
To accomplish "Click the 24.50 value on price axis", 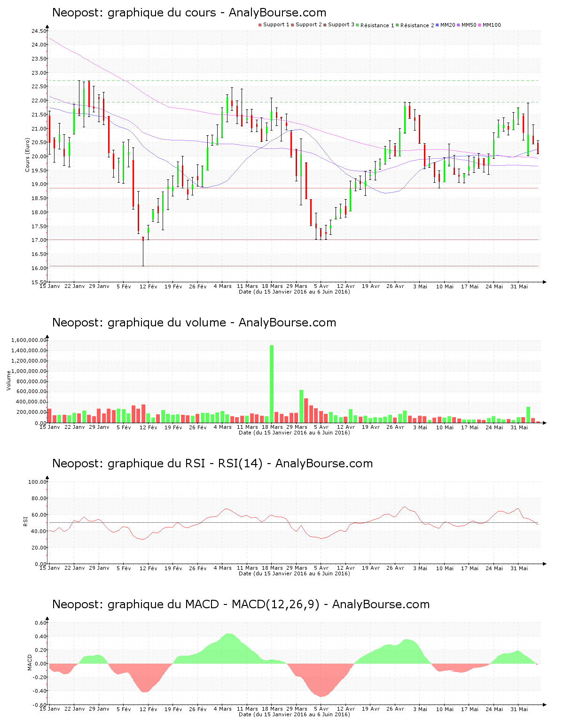I will pos(39,31).
